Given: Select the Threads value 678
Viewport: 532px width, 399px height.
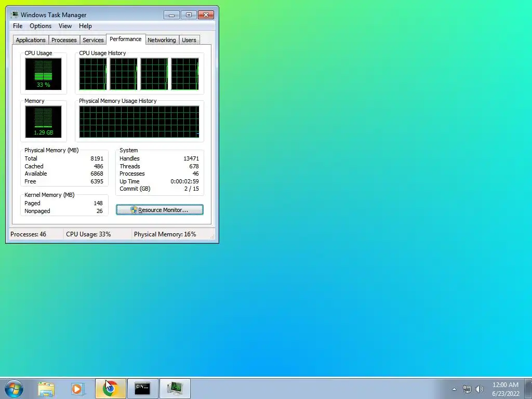Looking at the screenshot, I should (x=194, y=166).
